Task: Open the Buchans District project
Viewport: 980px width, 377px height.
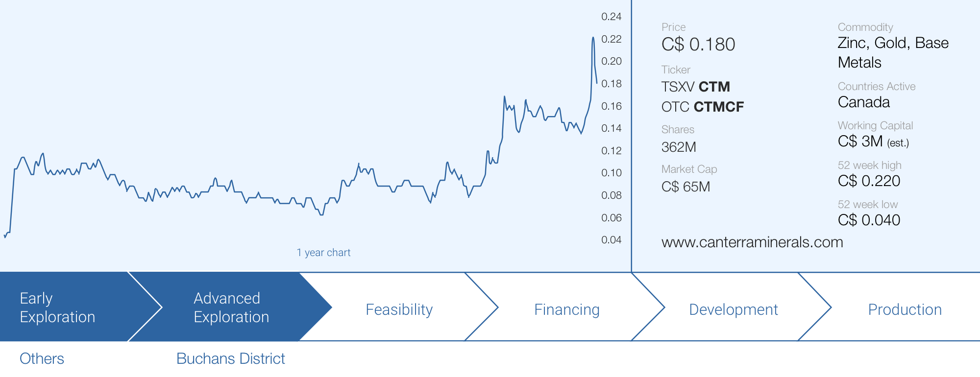Action: pos(230,358)
